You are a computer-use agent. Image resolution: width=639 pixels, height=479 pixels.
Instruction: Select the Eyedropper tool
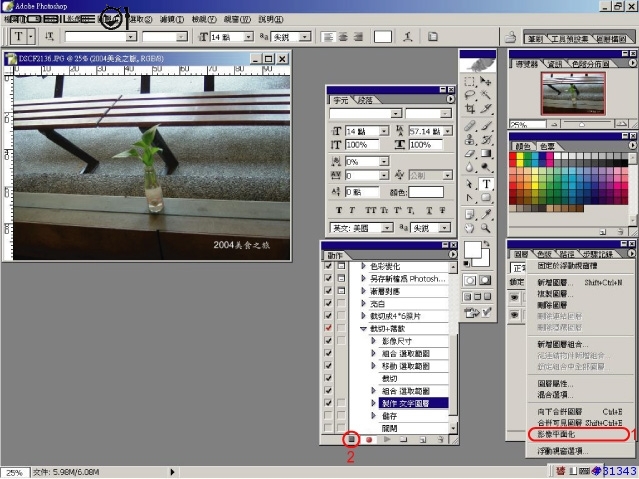pyautogui.click(x=485, y=214)
